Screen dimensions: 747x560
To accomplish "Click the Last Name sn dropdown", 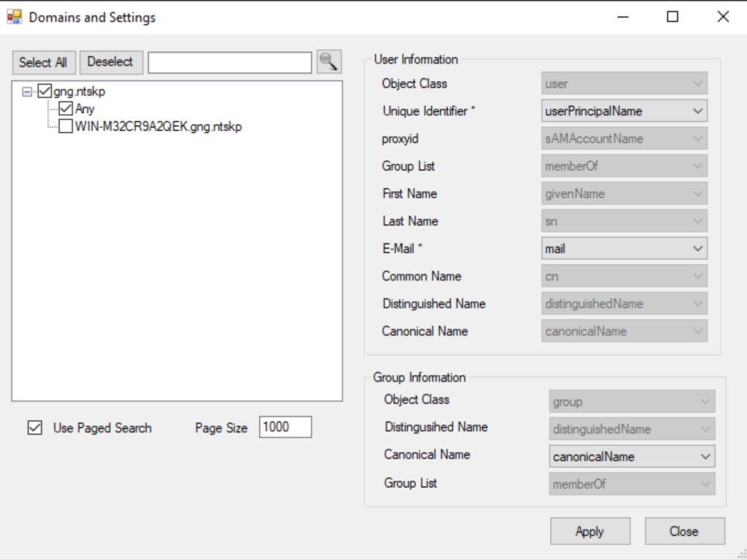I will click(624, 222).
